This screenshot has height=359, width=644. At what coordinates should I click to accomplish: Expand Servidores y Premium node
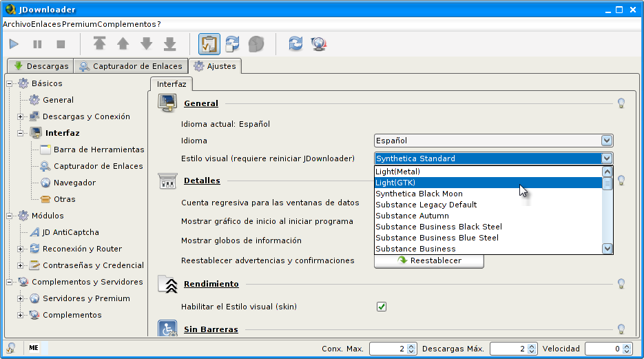pos(20,298)
